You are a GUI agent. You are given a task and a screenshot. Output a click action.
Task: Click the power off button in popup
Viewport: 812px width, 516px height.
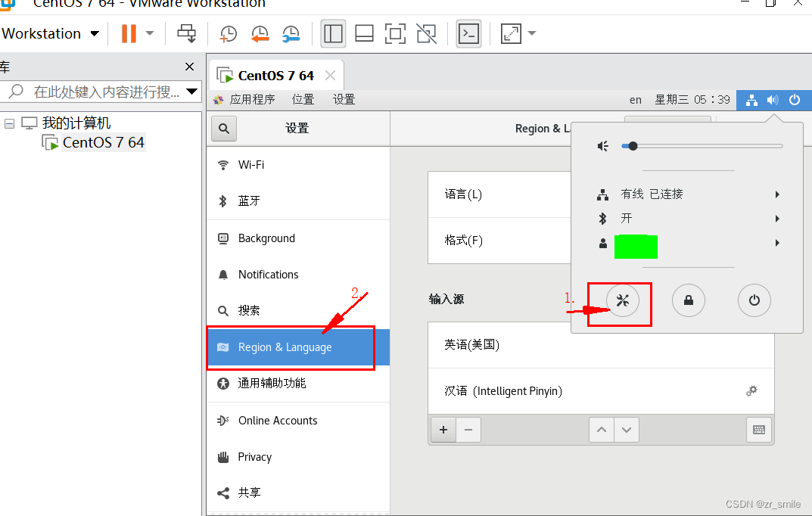pos(754,300)
